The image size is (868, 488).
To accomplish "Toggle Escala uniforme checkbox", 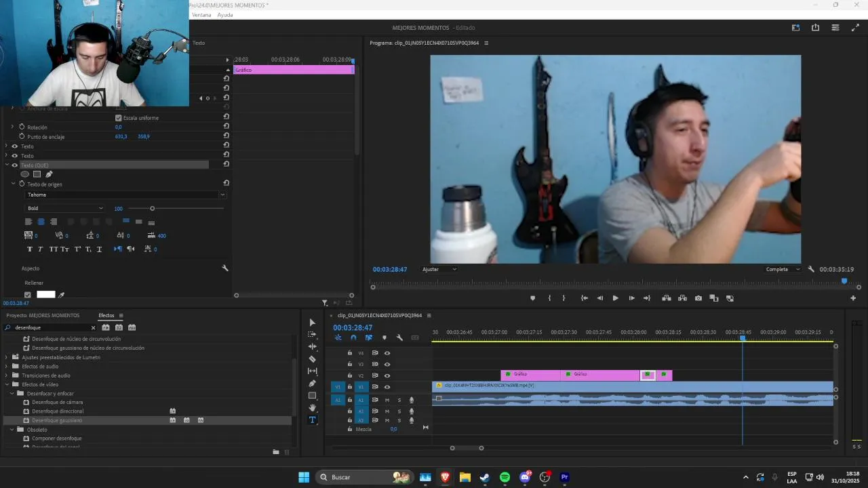I will pyautogui.click(x=118, y=118).
